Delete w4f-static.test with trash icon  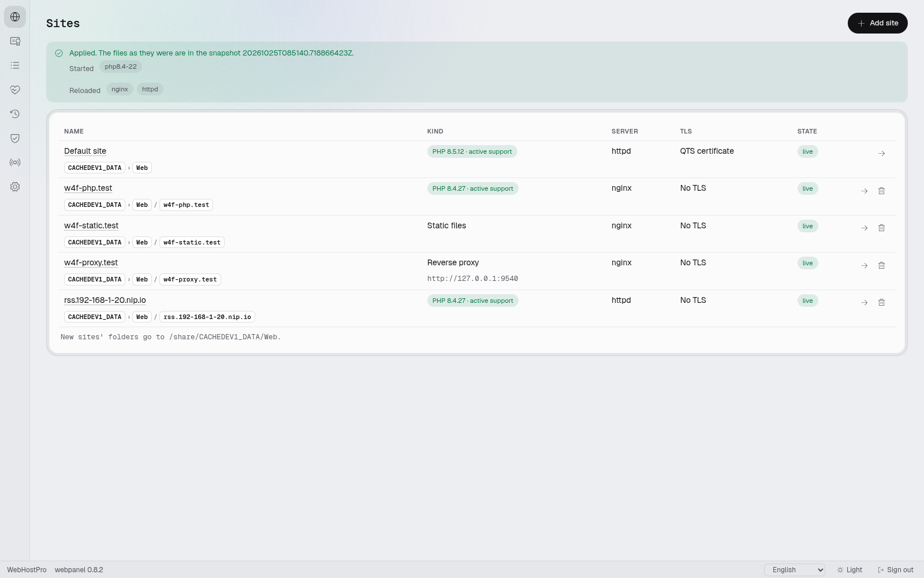(881, 228)
